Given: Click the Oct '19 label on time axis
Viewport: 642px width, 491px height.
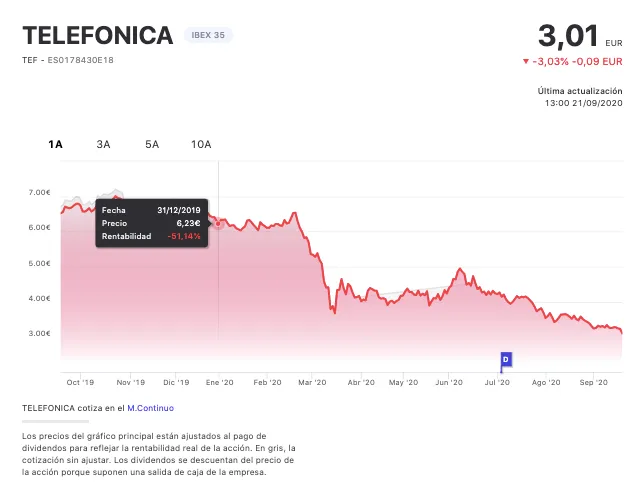Looking at the screenshot, I should (79, 382).
